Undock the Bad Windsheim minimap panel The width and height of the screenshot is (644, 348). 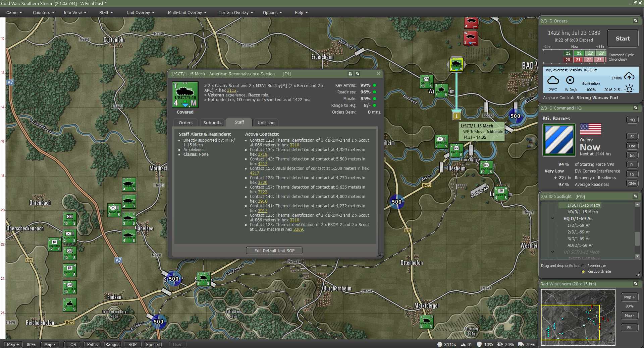click(x=635, y=284)
